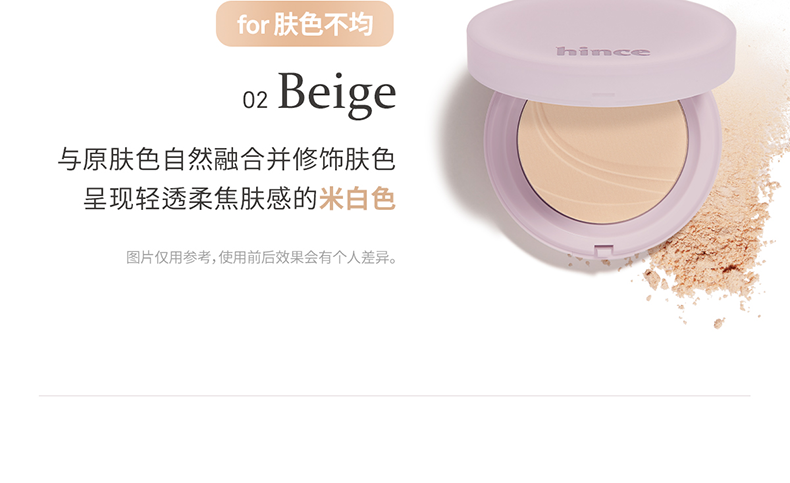Viewport: 790px width, 483px height.
Task: Click the horizontal divider line
Action: click(x=394, y=396)
